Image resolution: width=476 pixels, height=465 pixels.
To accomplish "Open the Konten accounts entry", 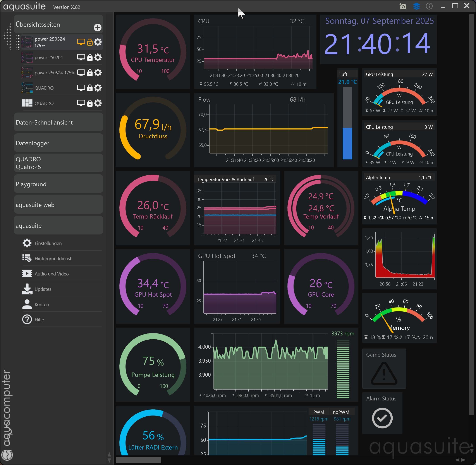I will (x=41, y=304).
